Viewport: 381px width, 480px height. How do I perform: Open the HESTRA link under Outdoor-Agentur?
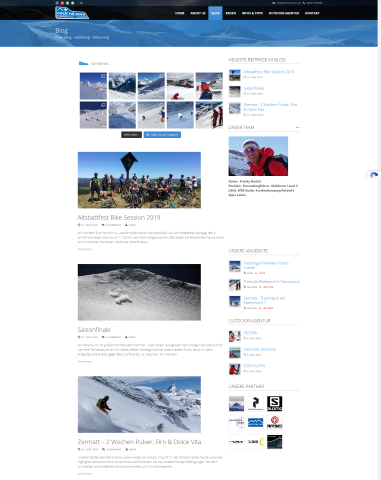point(250,333)
